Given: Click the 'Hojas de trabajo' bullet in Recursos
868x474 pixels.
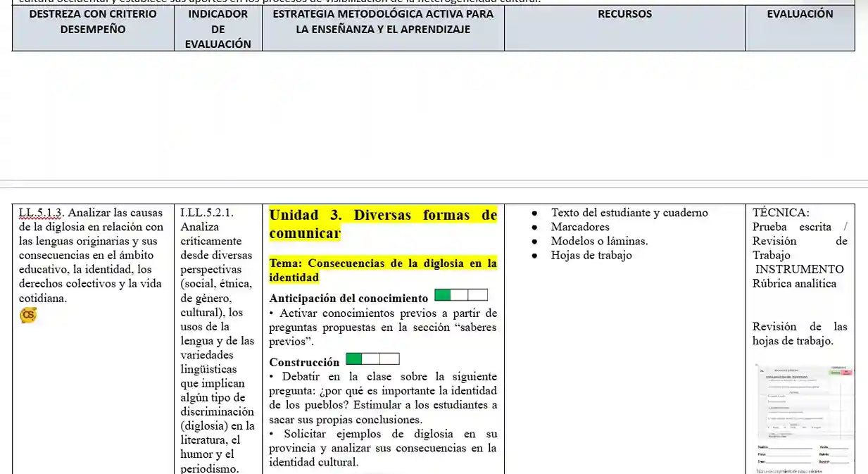Looking at the screenshot, I should click(x=591, y=255).
